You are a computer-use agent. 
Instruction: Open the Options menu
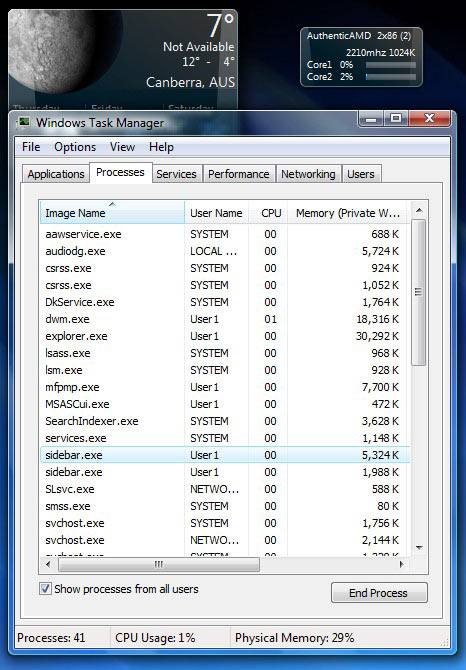75,147
